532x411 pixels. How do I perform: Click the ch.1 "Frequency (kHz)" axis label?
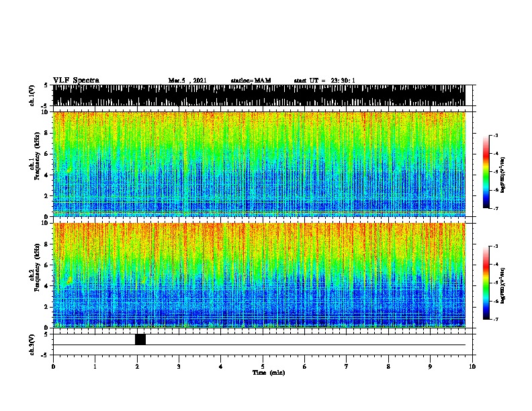[37, 156]
